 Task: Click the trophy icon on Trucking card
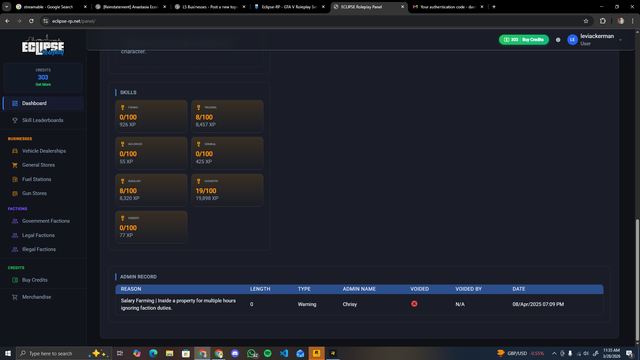pos(199,107)
